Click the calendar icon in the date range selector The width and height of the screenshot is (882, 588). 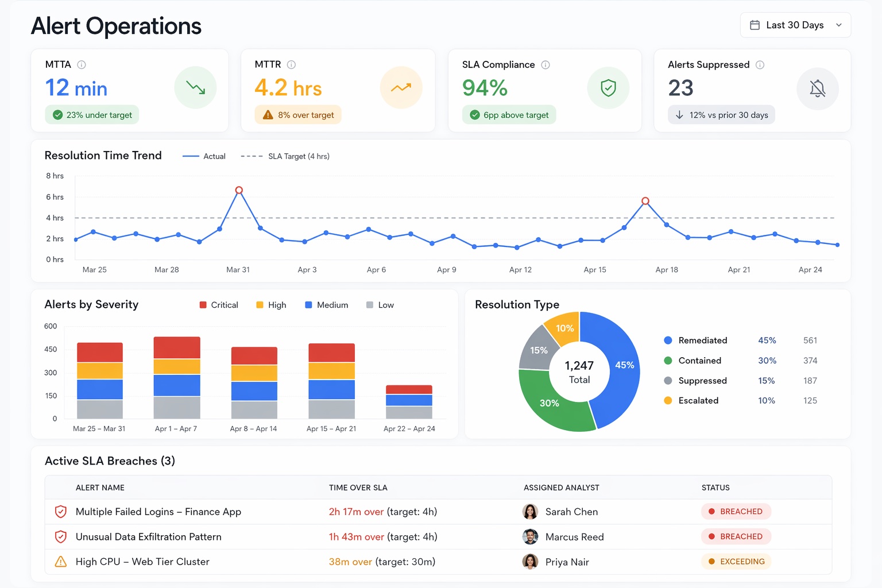point(755,25)
